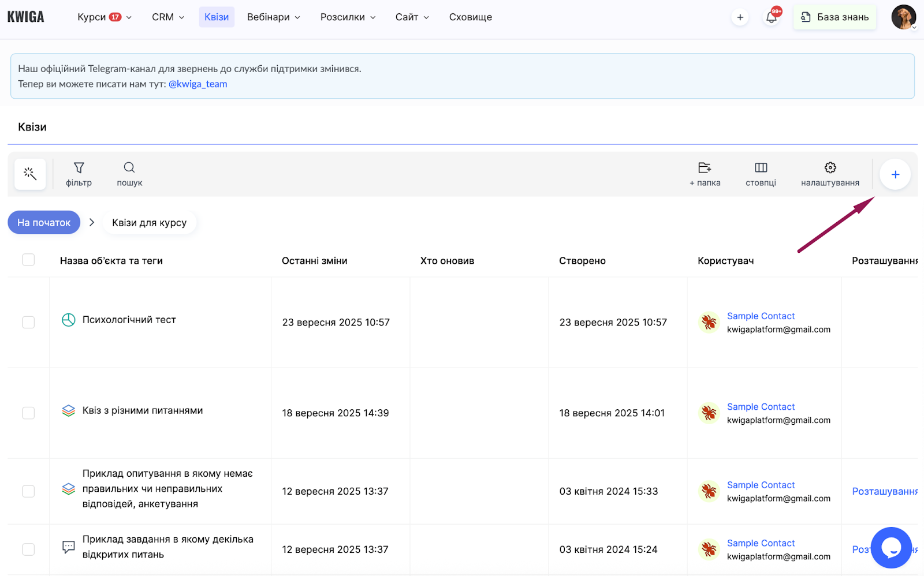Add a new folder with папка icon

click(705, 174)
